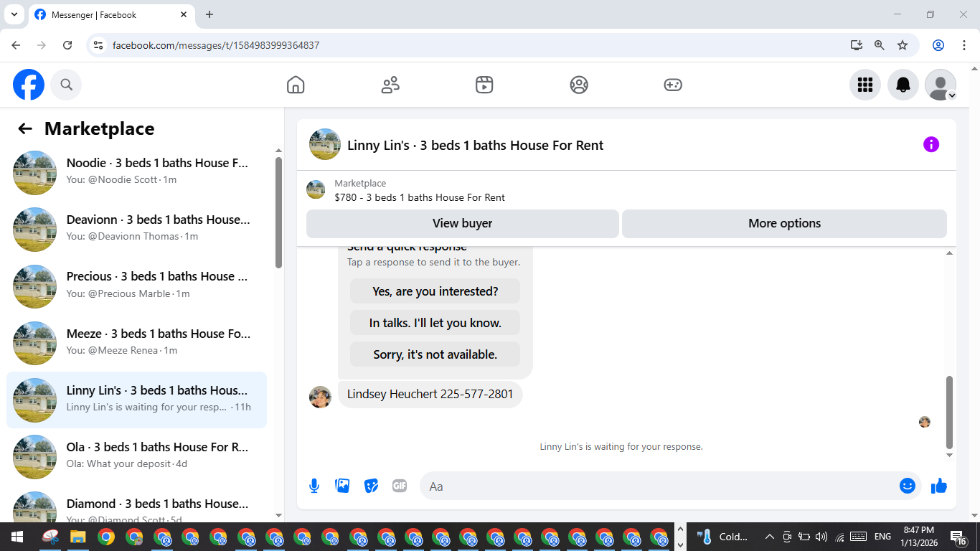Bookmark this page with star icon
980x551 pixels.
903,45
